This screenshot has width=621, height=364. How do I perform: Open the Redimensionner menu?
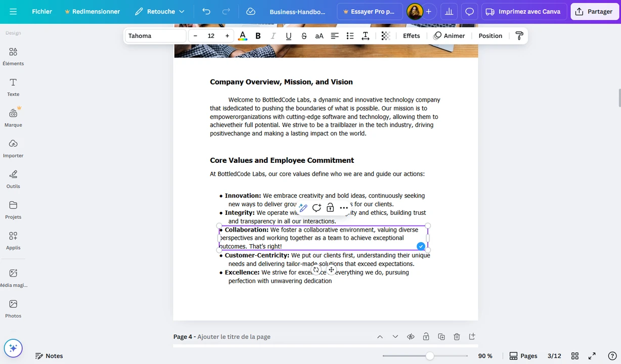click(x=92, y=12)
